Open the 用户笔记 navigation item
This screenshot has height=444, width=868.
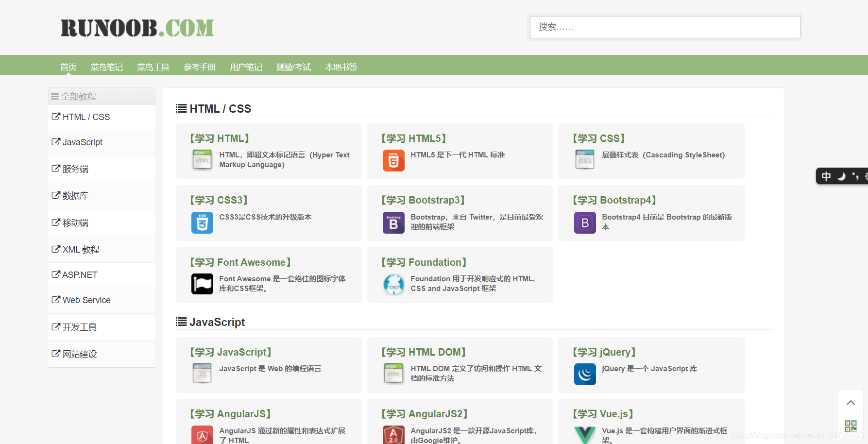(x=246, y=67)
